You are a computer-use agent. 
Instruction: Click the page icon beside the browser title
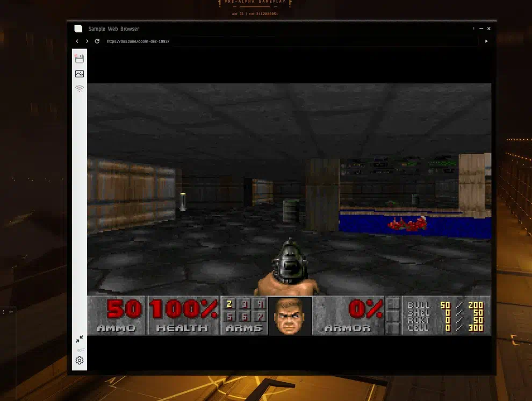pos(78,28)
